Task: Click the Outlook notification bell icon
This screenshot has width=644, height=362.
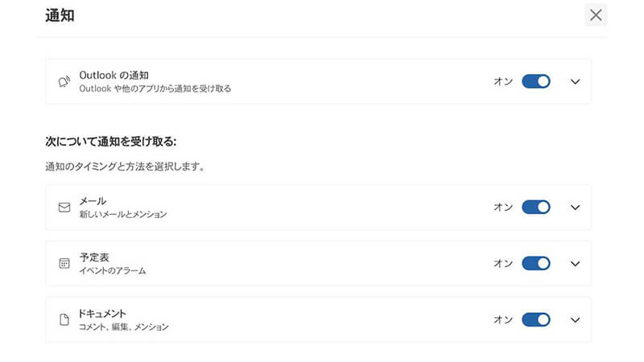Action: pyautogui.click(x=64, y=81)
